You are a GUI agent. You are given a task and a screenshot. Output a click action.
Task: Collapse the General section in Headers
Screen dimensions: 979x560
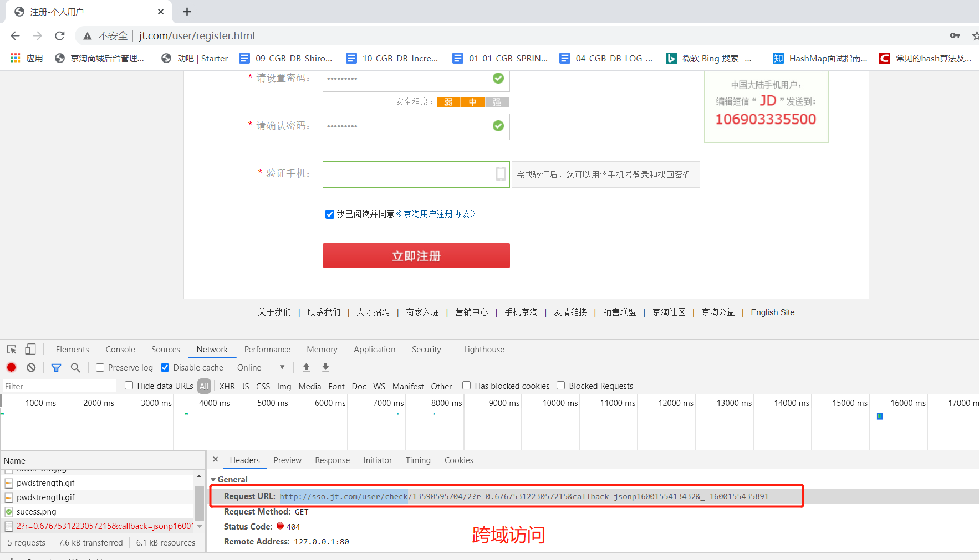click(x=213, y=479)
